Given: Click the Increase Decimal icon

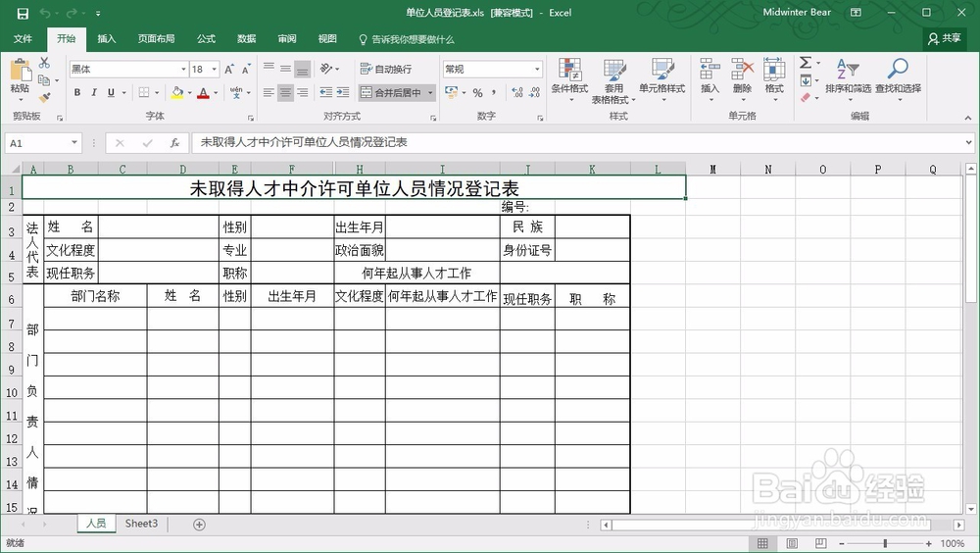Looking at the screenshot, I should click(516, 92).
